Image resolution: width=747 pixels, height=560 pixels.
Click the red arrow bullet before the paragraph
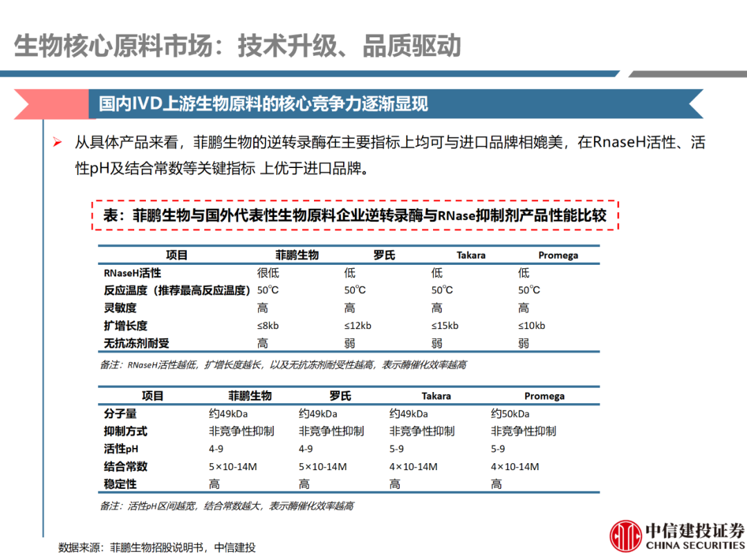58,144
